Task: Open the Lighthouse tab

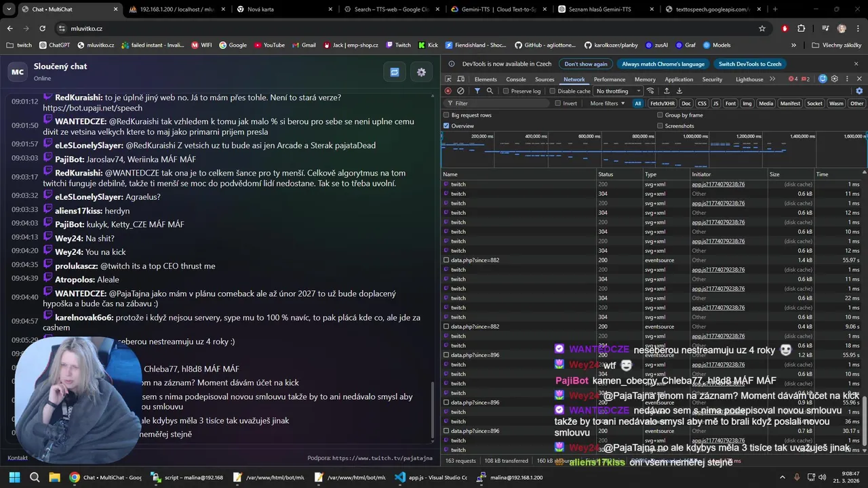Action: (749, 79)
